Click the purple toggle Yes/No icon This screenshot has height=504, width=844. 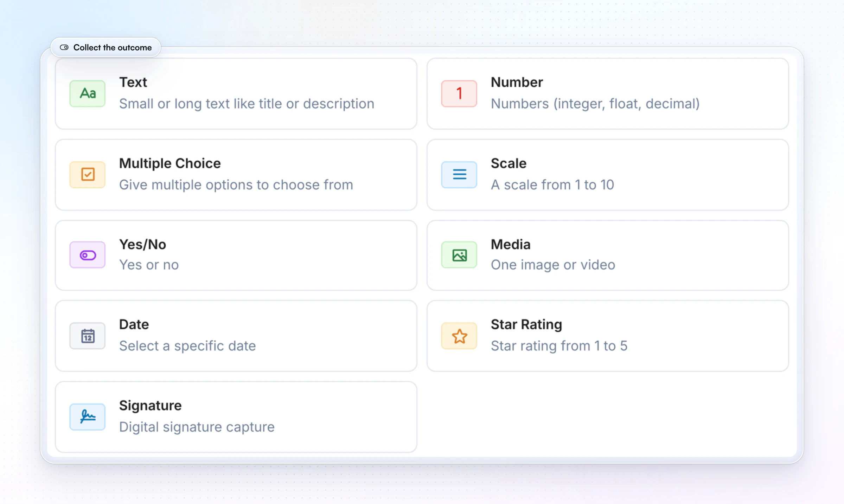coord(87,255)
